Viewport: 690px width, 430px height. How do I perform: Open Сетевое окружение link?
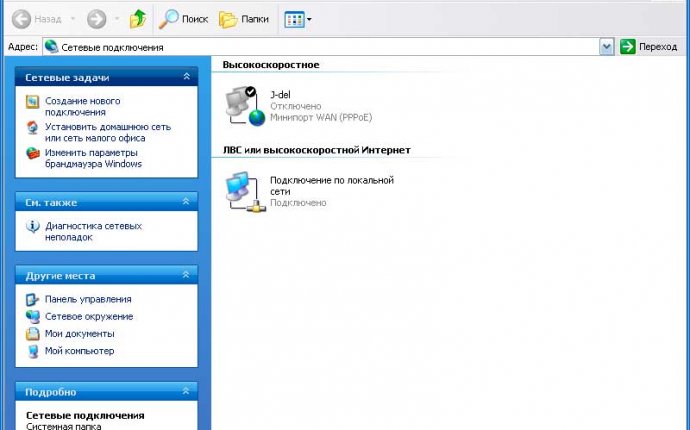(x=89, y=316)
